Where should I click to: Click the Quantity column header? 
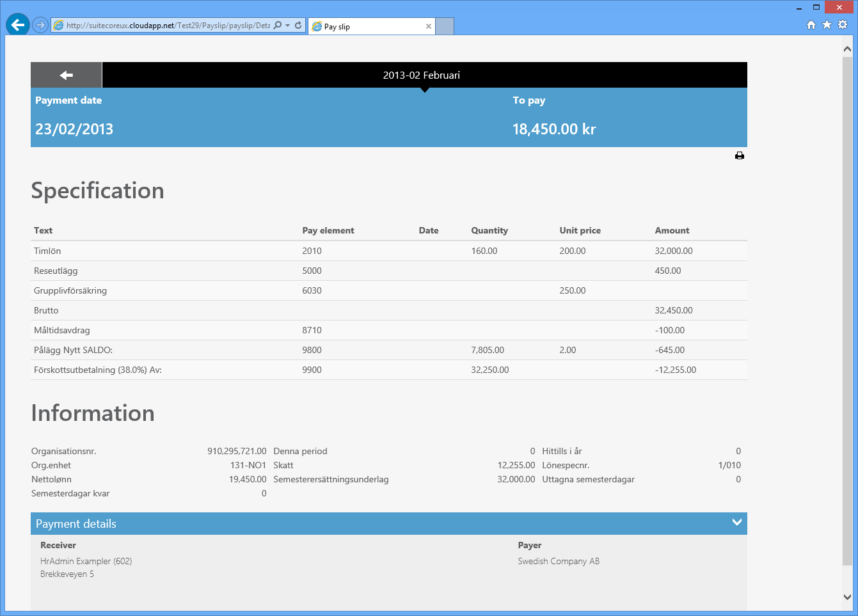tap(489, 230)
